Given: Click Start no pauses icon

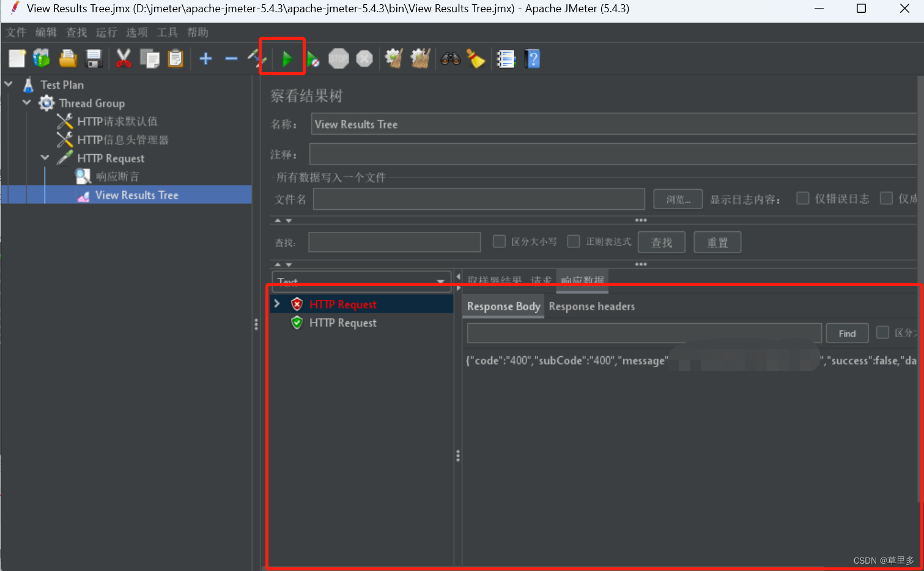Looking at the screenshot, I should 312,59.
